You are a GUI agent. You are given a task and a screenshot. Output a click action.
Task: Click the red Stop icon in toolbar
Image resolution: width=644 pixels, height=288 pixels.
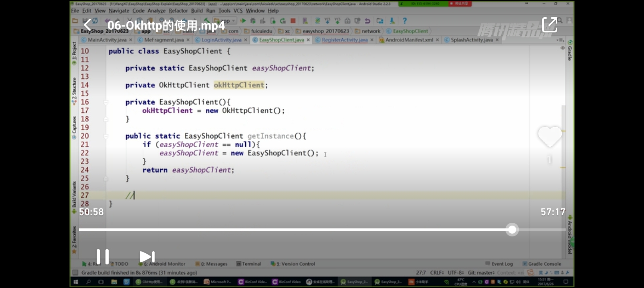293,21
